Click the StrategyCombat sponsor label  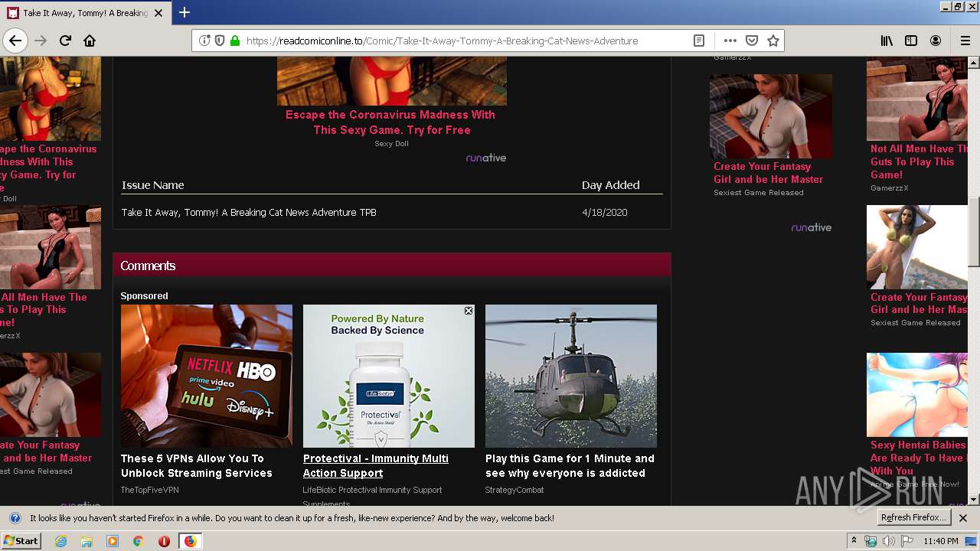(x=514, y=490)
